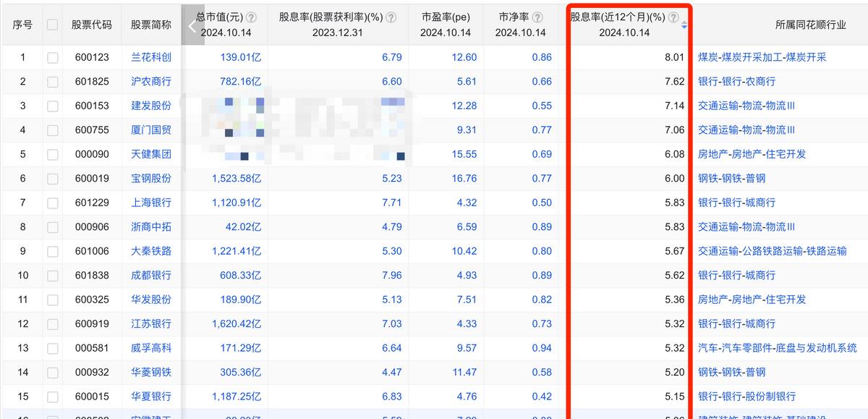Click the 威孚高科 link
Viewport: 868px width, 419px height.
pos(151,348)
